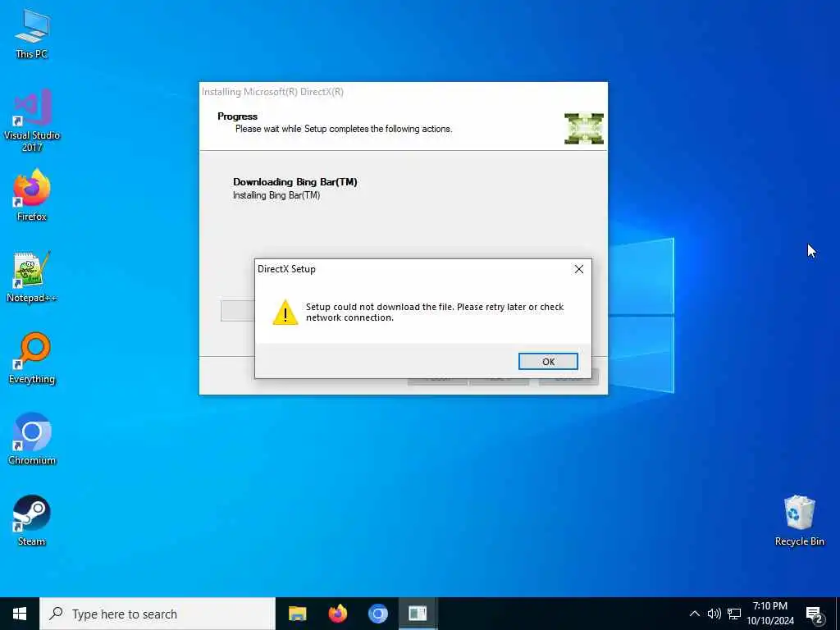Open network status tray icon
The image size is (840, 630).
coord(734,614)
